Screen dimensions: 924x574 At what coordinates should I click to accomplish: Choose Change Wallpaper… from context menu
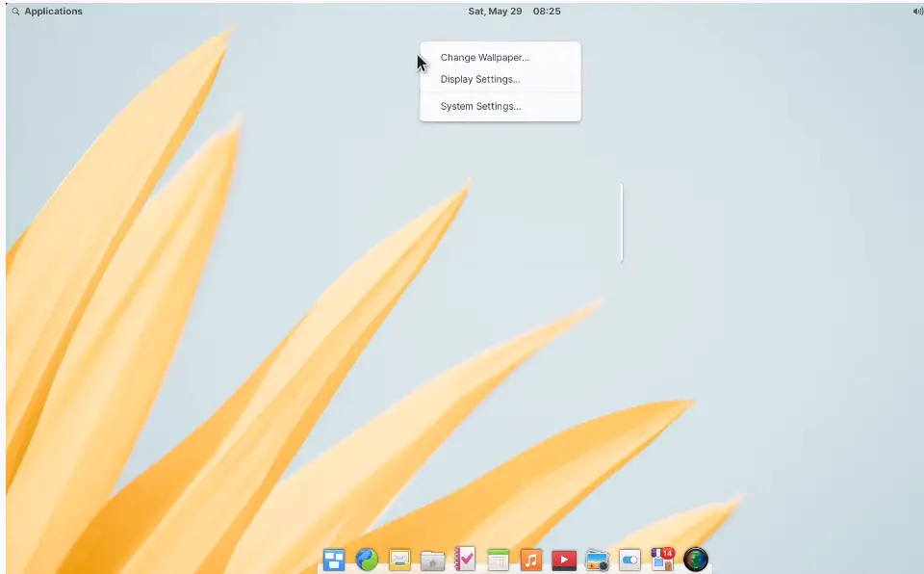[500, 57]
